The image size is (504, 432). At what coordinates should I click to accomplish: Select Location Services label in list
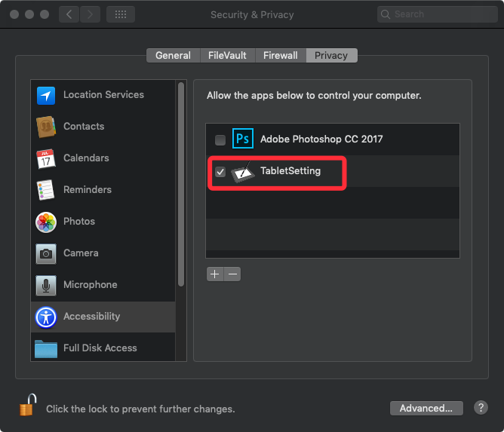point(103,95)
